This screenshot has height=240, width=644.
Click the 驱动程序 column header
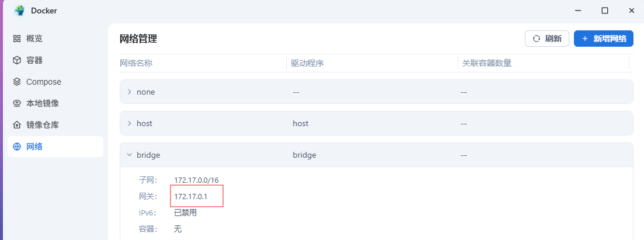coord(307,63)
